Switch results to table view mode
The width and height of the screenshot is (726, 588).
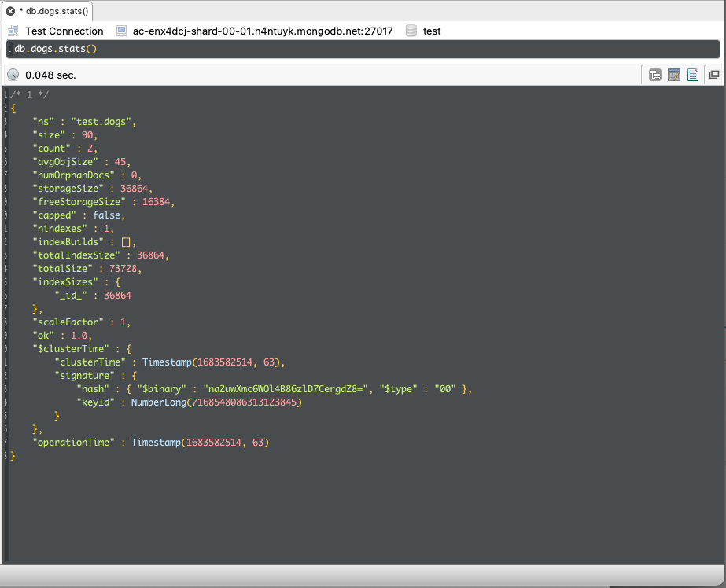(x=673, y=75)
